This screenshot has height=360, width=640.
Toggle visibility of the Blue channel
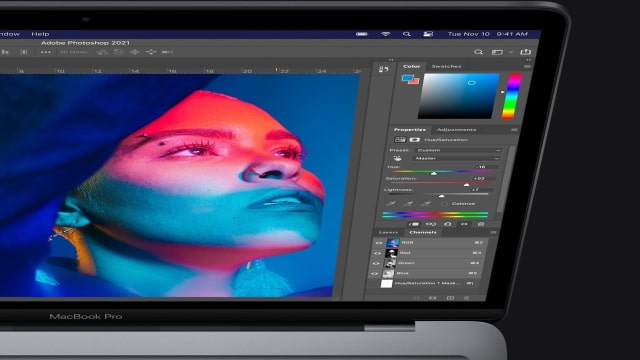click(x=375, y=273)
